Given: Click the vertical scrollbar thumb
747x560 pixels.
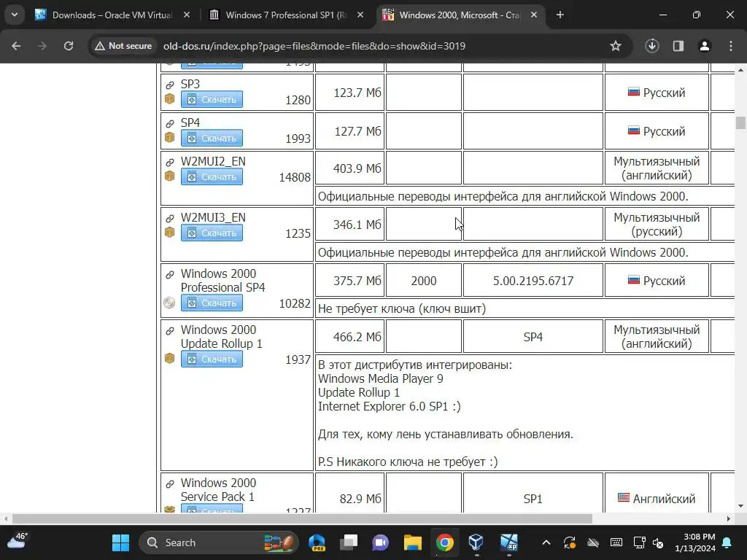Looking at the screenshot, I should pyautogui.click(x=740, y=122).
